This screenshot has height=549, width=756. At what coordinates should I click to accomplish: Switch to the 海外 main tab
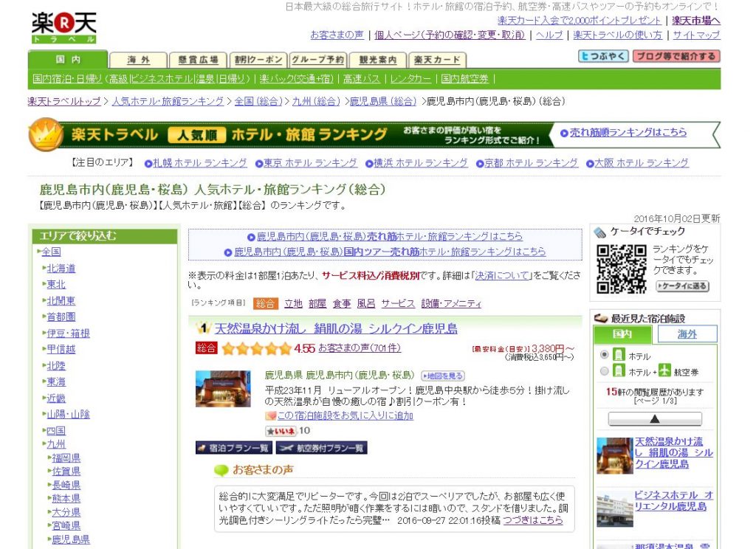[138, 60]
